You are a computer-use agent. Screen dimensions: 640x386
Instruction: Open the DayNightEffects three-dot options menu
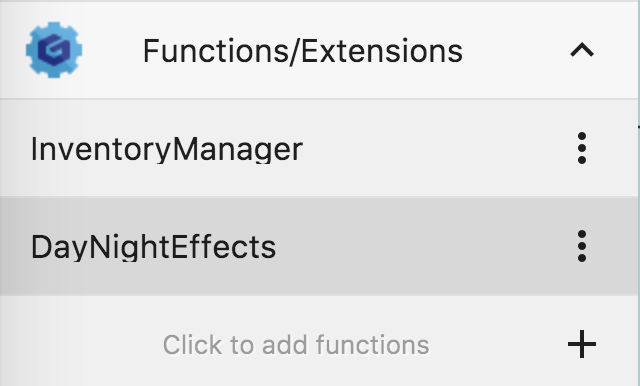point(582,246)
